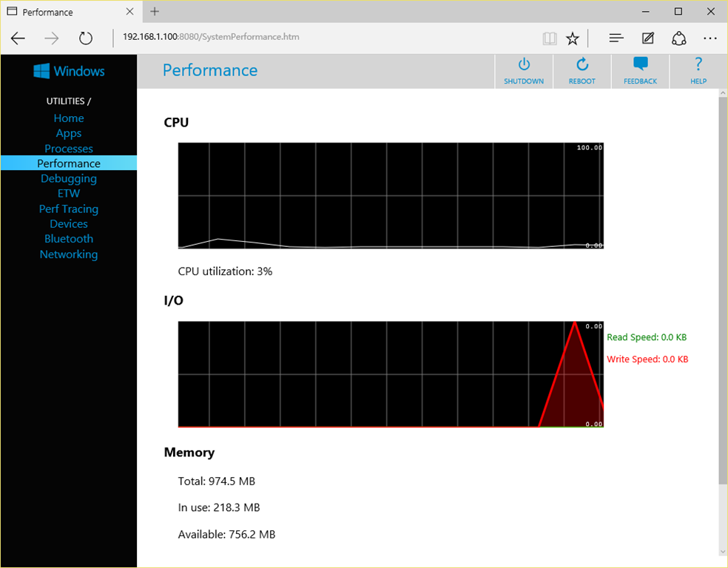Image resolution: width=728 pixels, height=568 pixels.
Task: Refresh the page in the browser
Action: pos(85,38)
